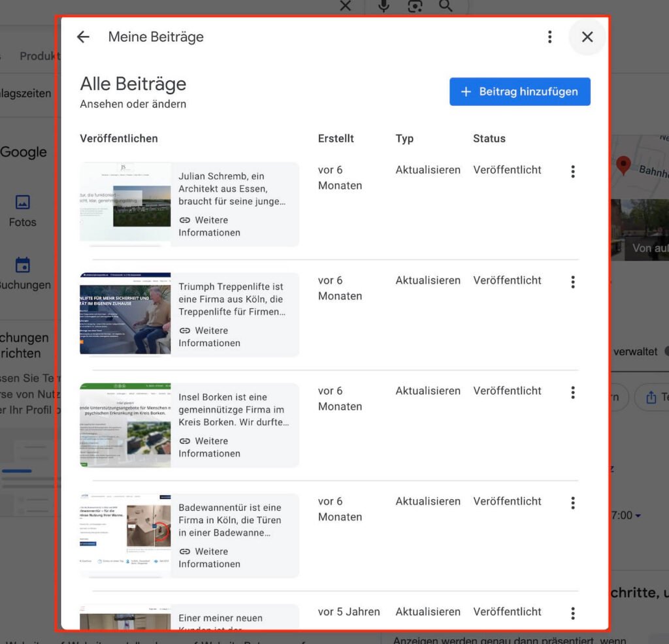Click the Badewannentür post description text
The image size is (669, 644).
230,520
